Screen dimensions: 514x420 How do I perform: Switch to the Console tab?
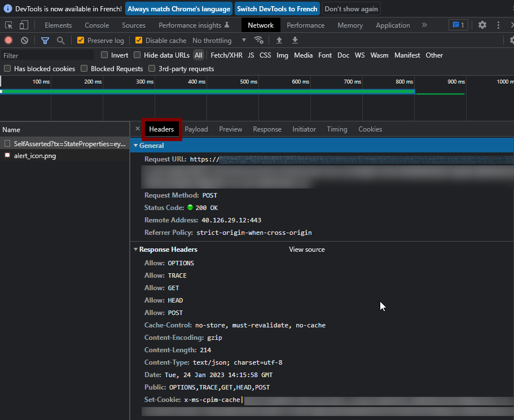point(96,25)
